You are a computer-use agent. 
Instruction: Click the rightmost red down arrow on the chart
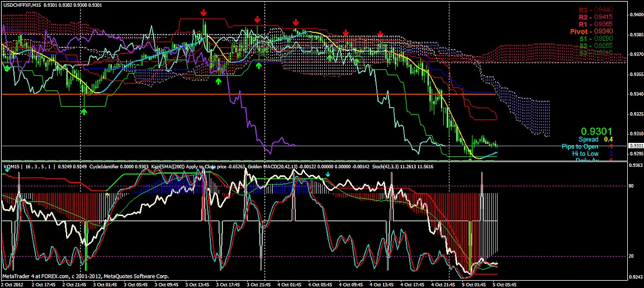[x=380, y=35]
